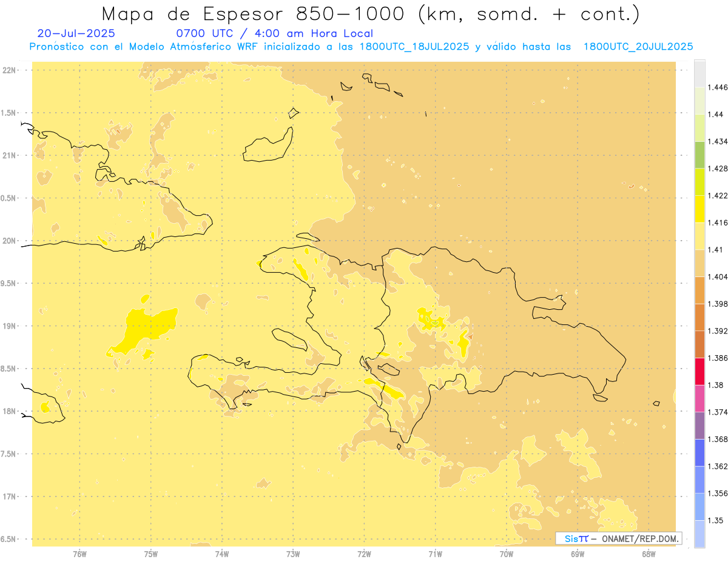Viewport: 728px width, 562px height.
Task: Click the colorbar value '1.398'
Action: [x=718, y=304]
